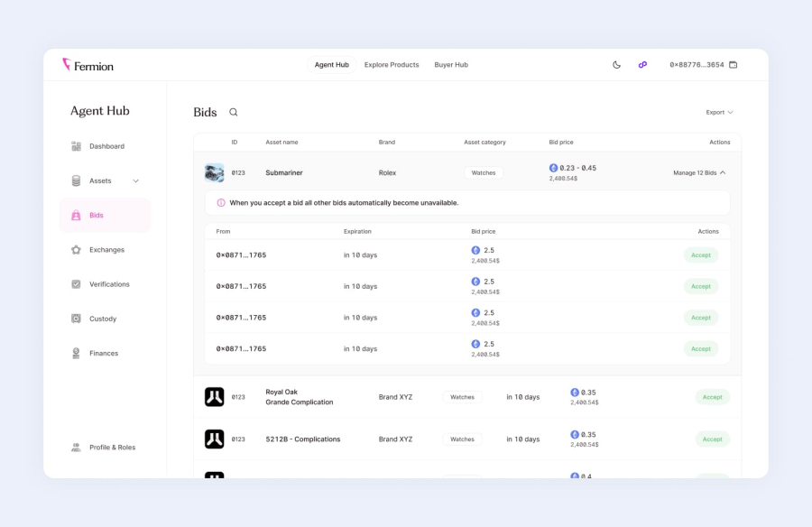Click the Fermion logo
This screenshot has width=812, height=527.
[x=88, y=65]
